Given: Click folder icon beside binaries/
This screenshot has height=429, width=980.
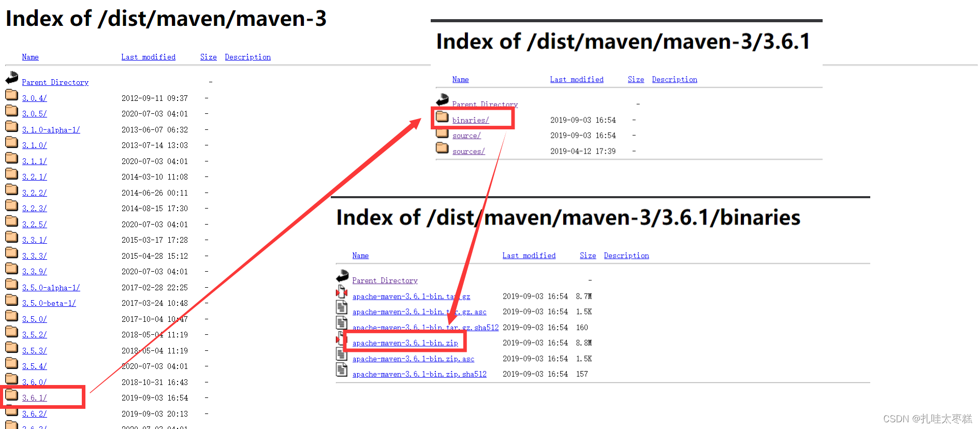Looking at the screenshot, I should point(442,116).
